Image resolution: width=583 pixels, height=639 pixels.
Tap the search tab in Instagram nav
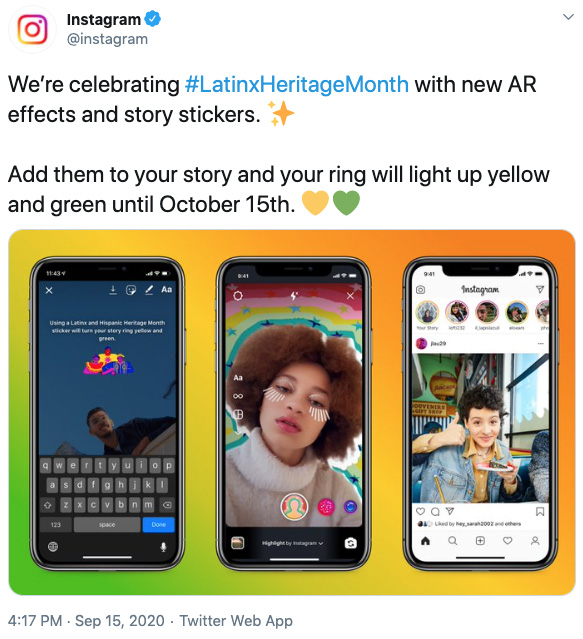point(453,541)
